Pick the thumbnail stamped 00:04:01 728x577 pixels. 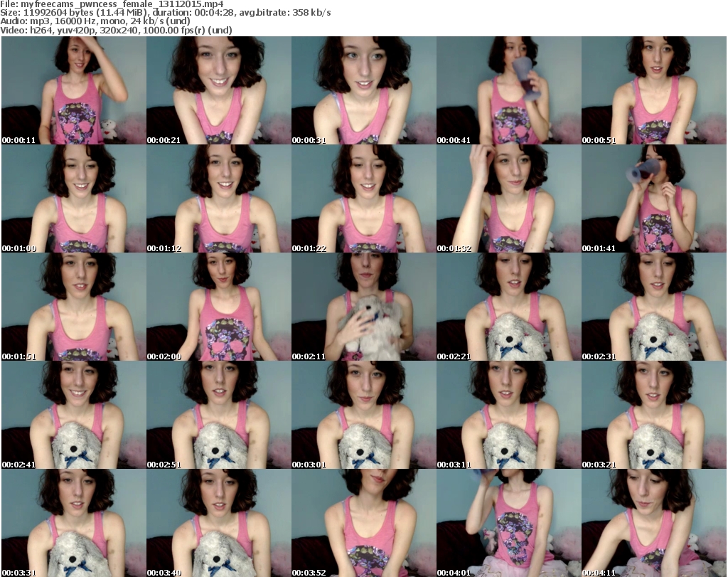(509, 523)
